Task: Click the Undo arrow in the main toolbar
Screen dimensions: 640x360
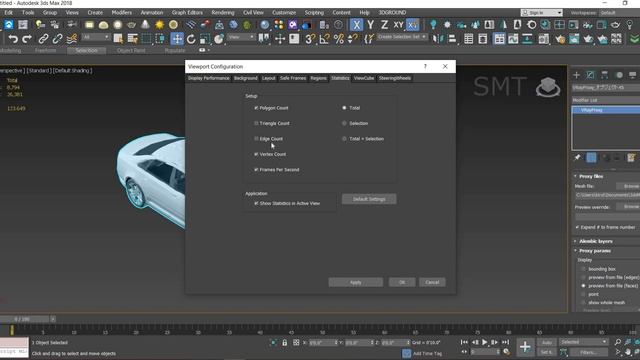Action: 13,39
